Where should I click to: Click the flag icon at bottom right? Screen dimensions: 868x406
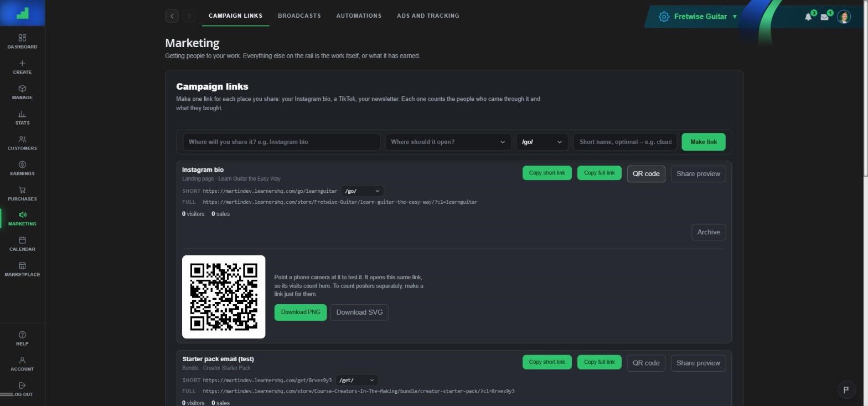pos(846,390)
